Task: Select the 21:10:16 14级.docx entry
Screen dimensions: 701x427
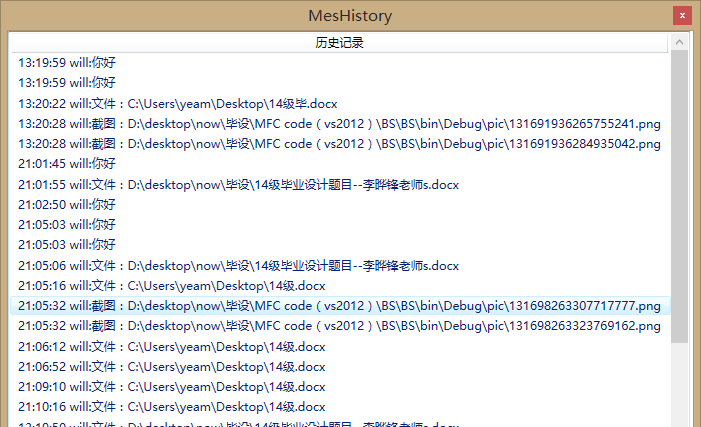Action: pyautogui.click(x=172, y=407)
